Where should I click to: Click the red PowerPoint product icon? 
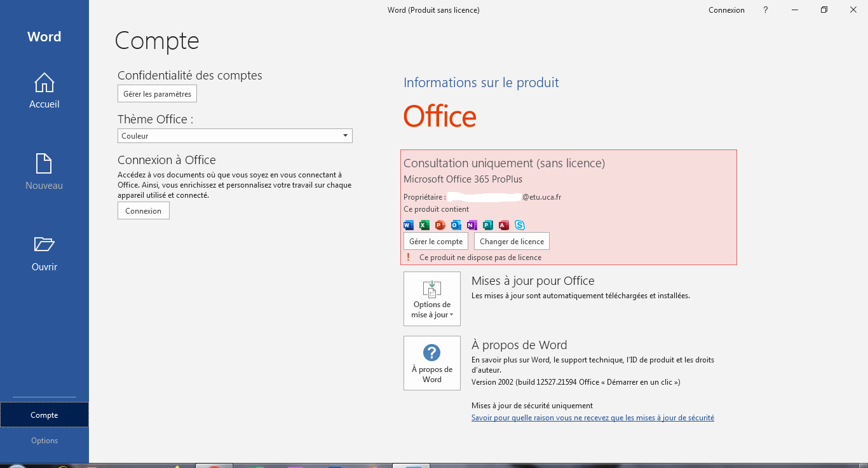440,225
